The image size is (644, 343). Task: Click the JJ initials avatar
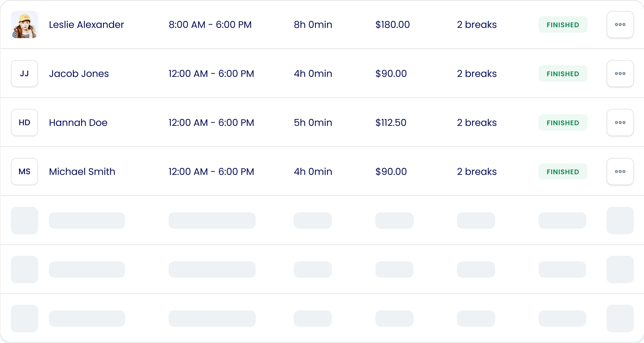(x=24, y=73)
